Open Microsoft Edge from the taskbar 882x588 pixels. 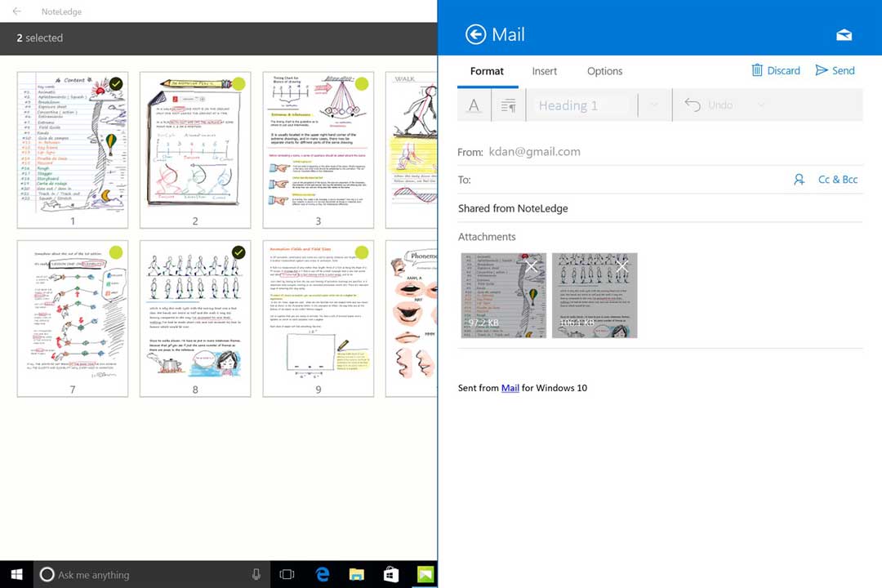pos(323,574)
